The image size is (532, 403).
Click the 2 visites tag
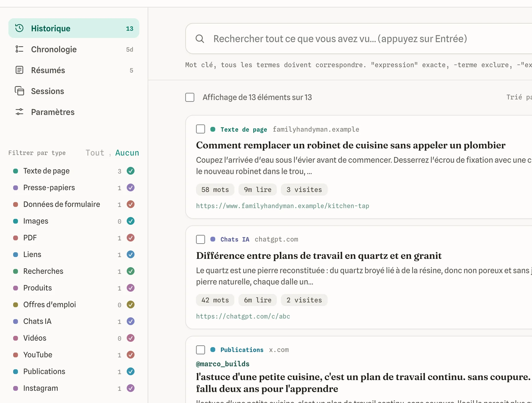(304, 300)
